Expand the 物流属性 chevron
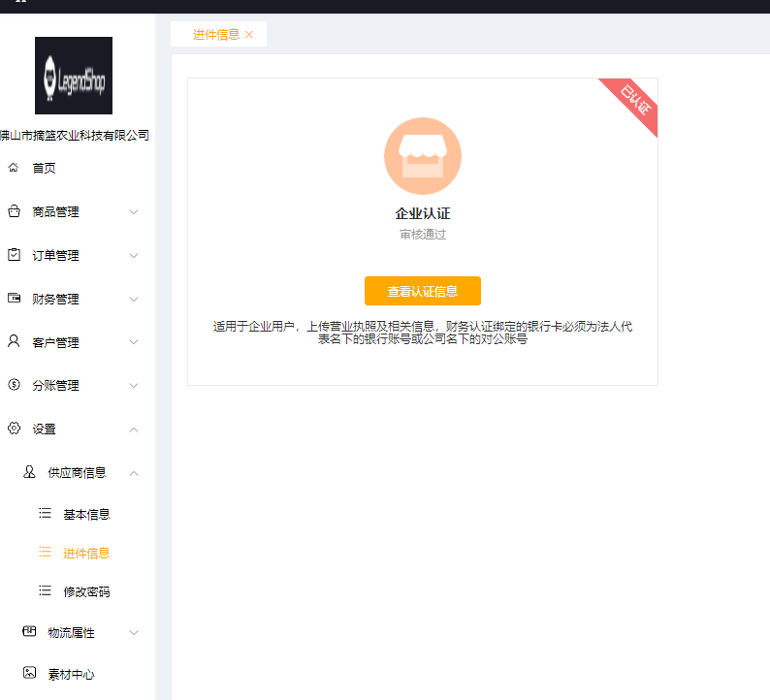Screen dimensions: 770x700 click(x=134, y=633)
